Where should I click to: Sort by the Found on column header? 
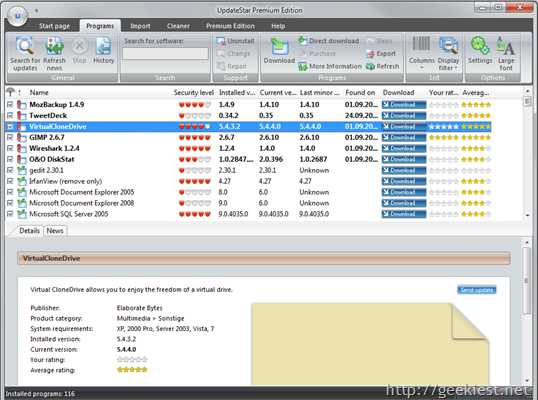point(361,92)
